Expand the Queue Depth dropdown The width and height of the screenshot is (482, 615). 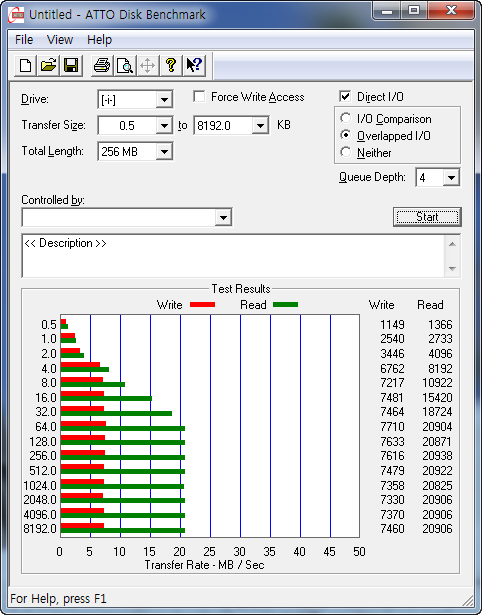[x=451, y=178]
